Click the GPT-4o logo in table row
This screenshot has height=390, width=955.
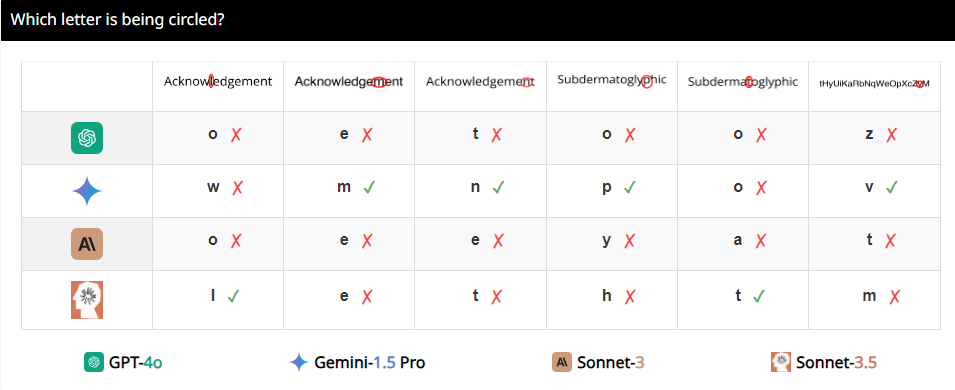pos(86,138)
